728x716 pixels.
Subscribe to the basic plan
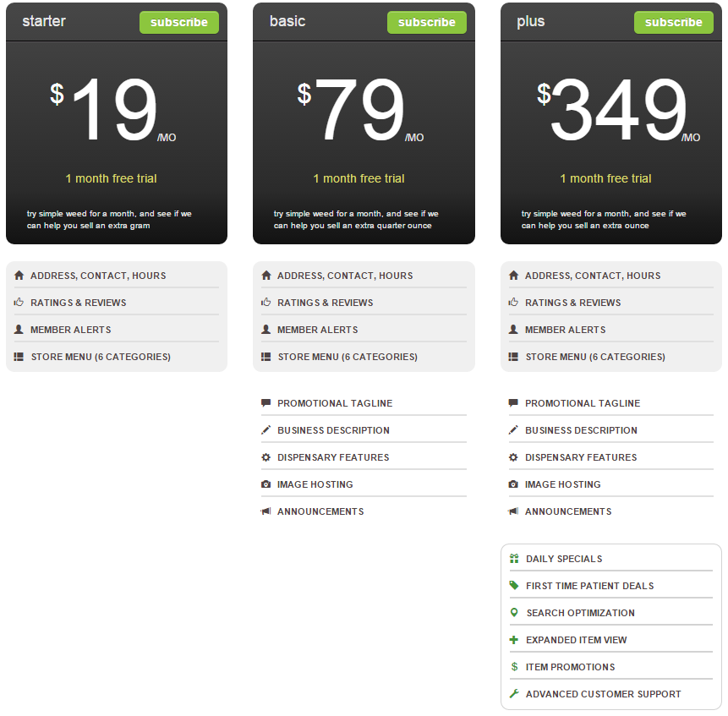pyautogui.click(x=426, y=23)
